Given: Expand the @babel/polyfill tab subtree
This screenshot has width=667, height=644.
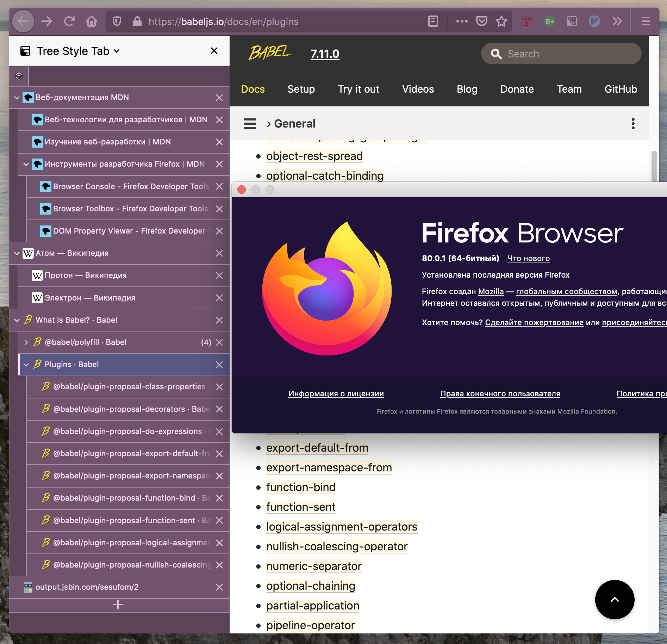Looking at the screenshot, I should click(x=26, y=342).
